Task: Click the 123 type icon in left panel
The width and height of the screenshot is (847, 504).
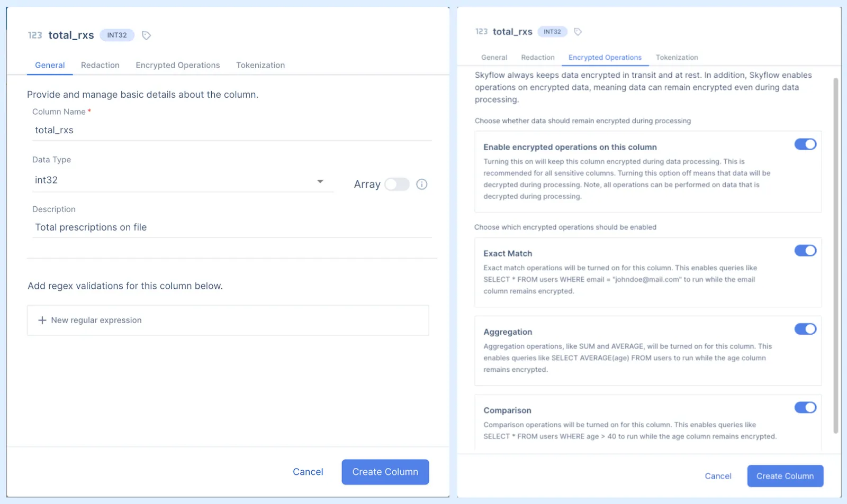Action: coord(35,35)
